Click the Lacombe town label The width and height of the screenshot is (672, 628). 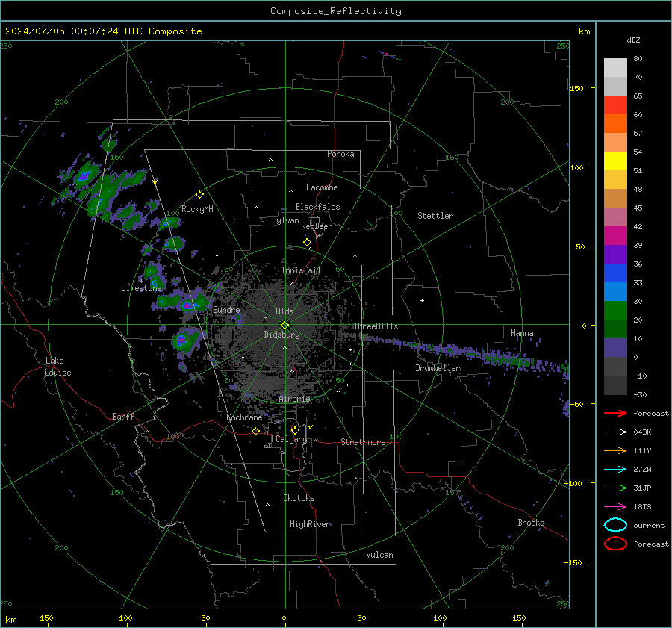coord(322,187)
